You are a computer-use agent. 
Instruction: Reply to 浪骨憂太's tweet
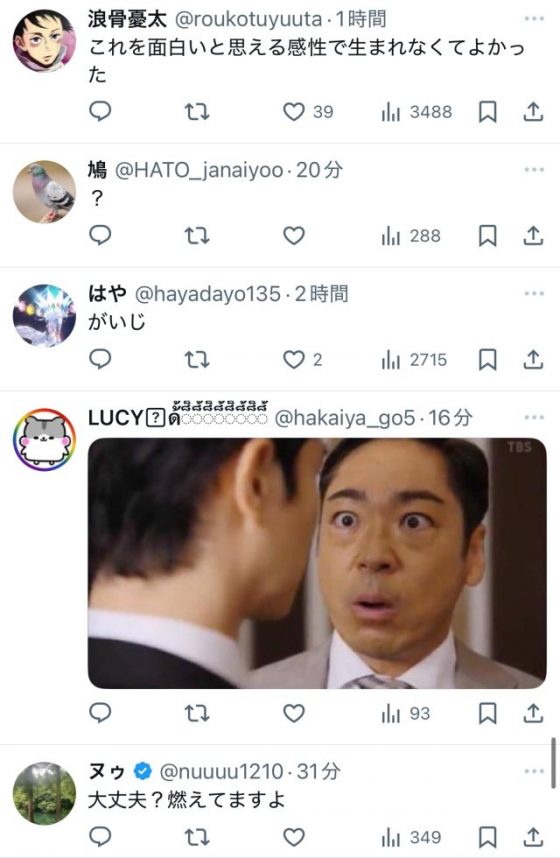point(100,112)
